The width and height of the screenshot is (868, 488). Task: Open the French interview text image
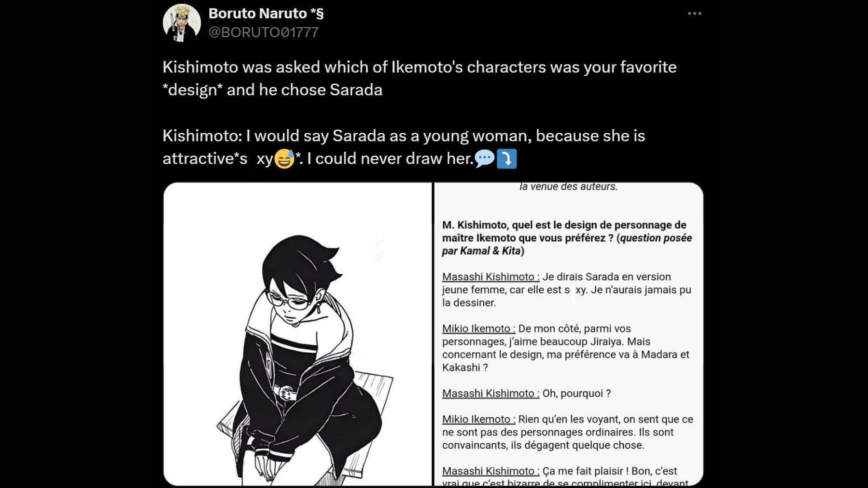click(569, 334)
